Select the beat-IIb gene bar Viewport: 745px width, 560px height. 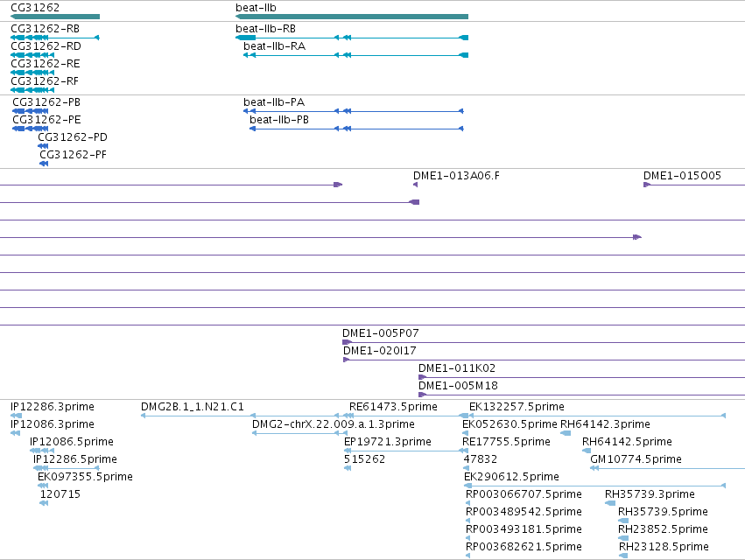[352, 17]
